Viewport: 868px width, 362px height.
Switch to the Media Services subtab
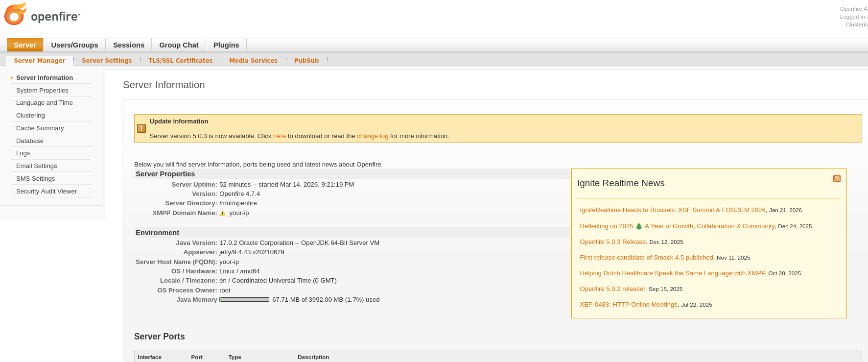pyautogui.click(x=254, y=61)
